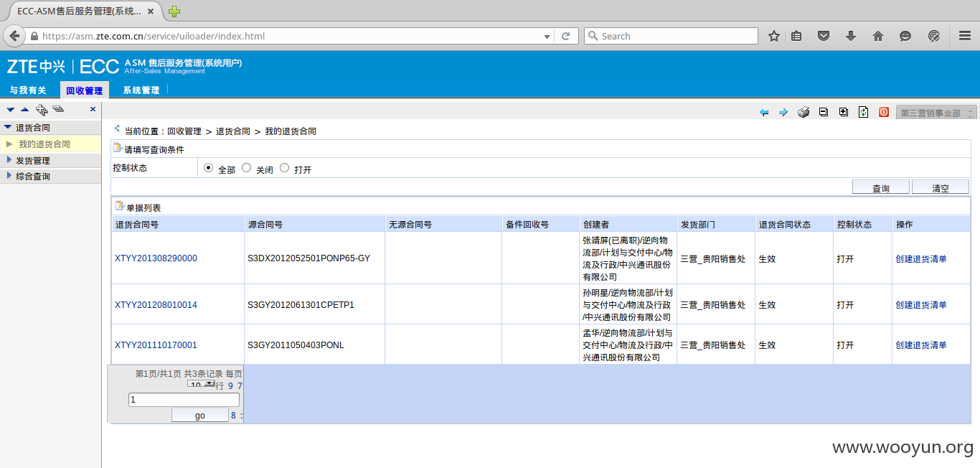Click the smiley chat icon in Firefox toolbar
This screenshot has width=980, height=468.
[x=905, y=36]
